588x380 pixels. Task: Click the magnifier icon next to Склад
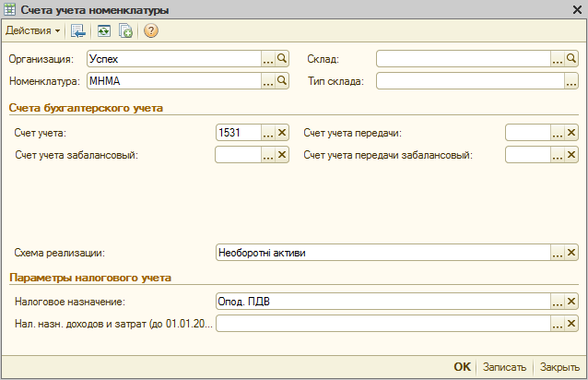tap(571, 58)
